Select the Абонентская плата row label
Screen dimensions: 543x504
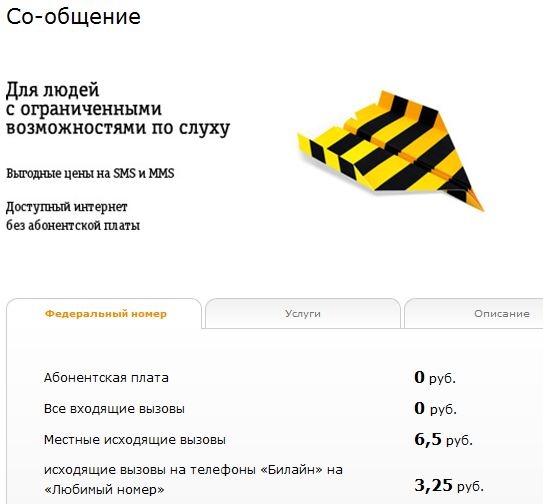[106, 378]
